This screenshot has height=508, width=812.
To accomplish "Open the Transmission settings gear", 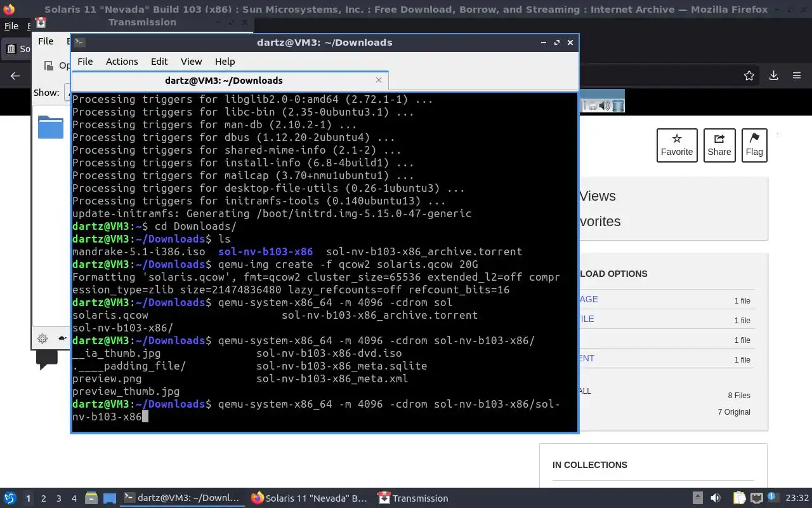I will (43, 338).
